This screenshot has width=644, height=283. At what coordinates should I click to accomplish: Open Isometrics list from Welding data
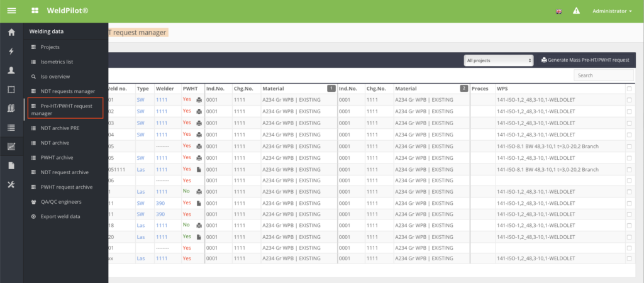57,62
